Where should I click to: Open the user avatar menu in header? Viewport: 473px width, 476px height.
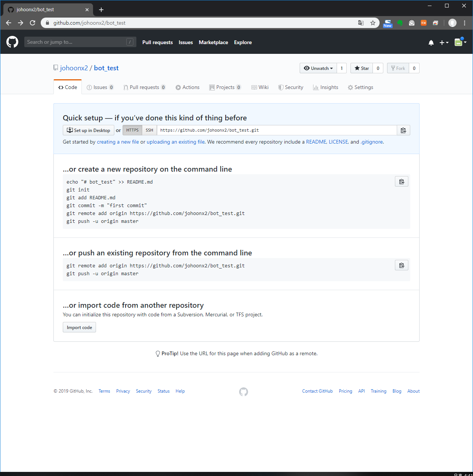460,42
